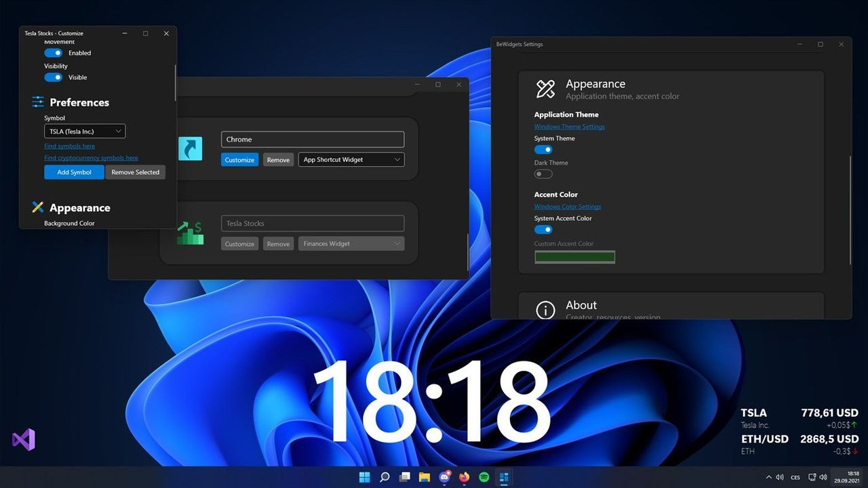This screenshot has width=868, height=488.
Task: Click the Background Color label
Action: [x=69, y=223]
